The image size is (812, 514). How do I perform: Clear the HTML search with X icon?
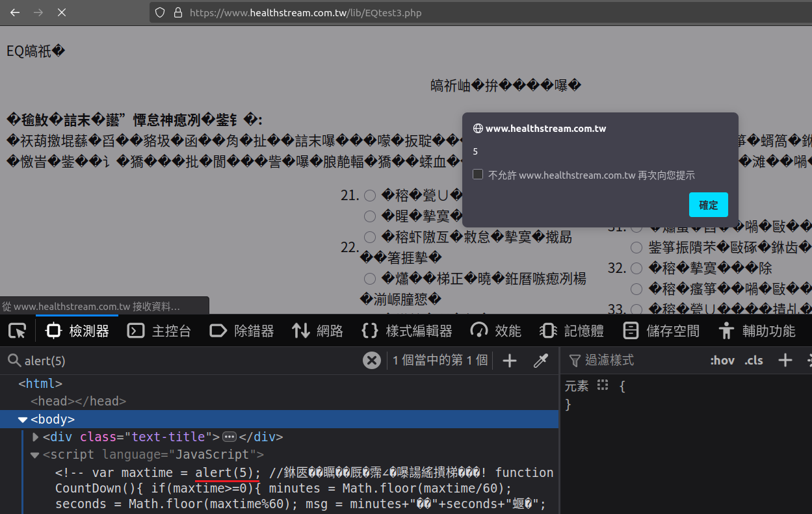(371, 361)
